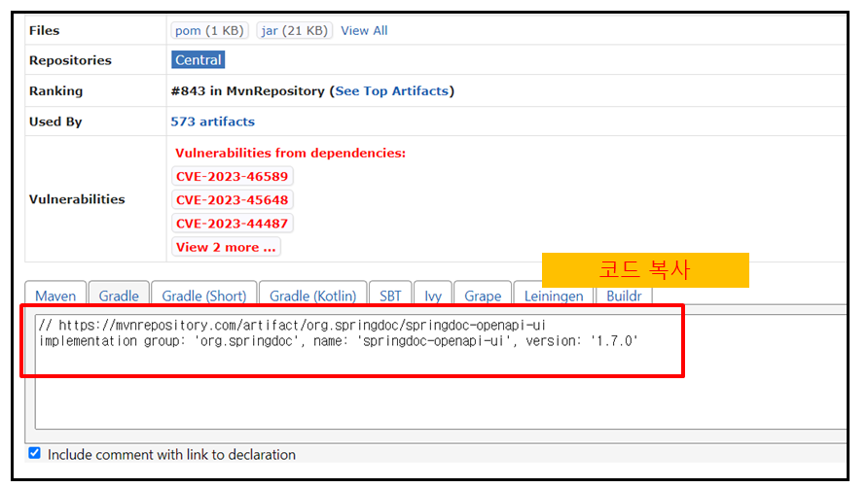Open vulnerability CVE-2023-44487
The width and height of the screenshot is (868, 488).
(232, 224)
